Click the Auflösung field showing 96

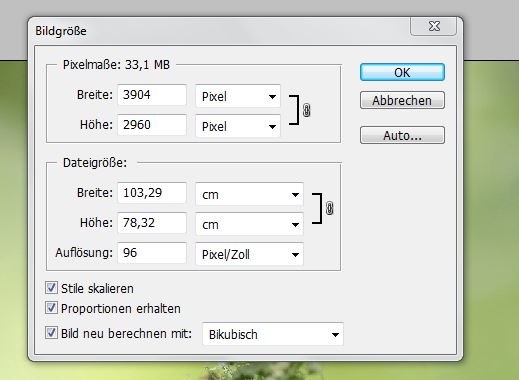[x=152, y=253]
